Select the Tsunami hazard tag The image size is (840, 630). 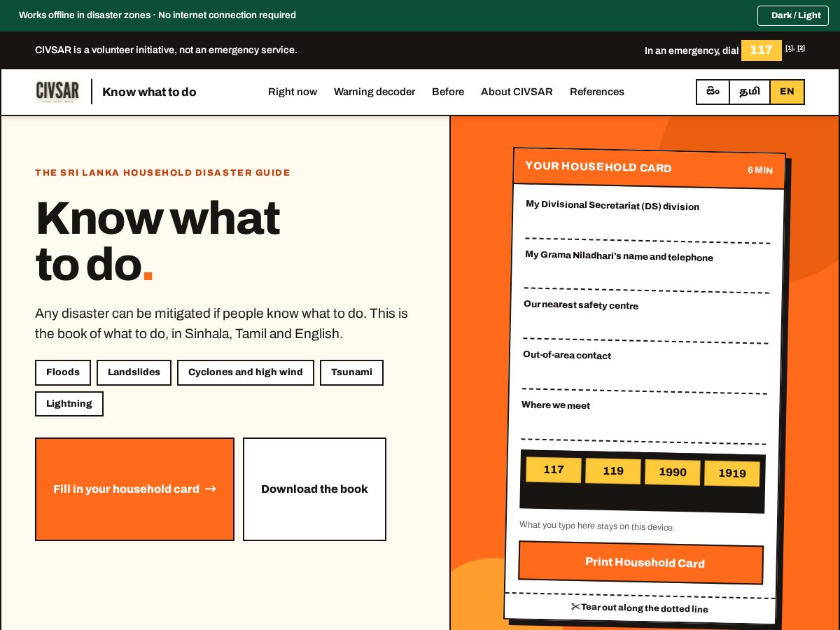point(351,372)
